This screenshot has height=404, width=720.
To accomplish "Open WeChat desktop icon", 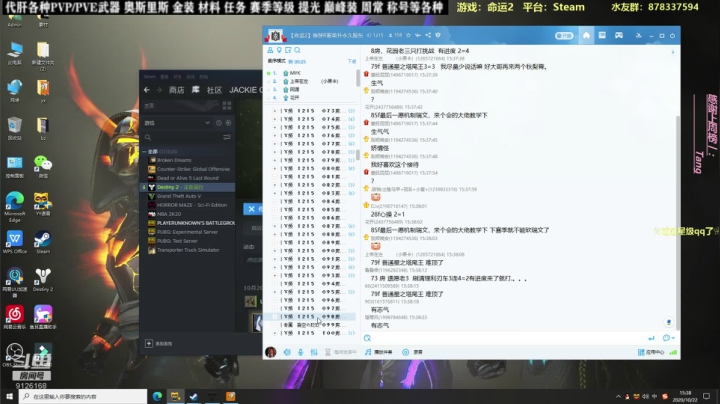I will click(x=43, y=166).
